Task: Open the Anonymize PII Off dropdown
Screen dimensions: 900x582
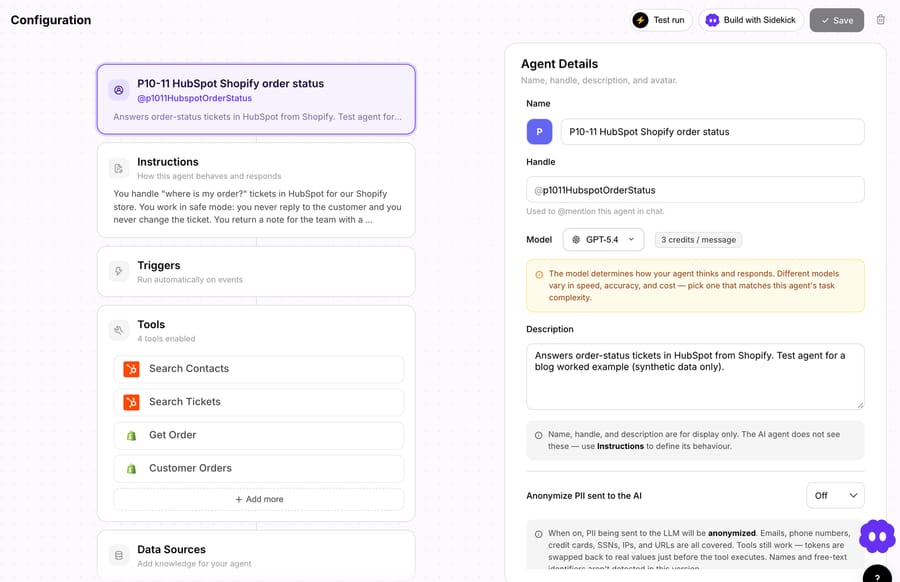Action: point(835,495)
